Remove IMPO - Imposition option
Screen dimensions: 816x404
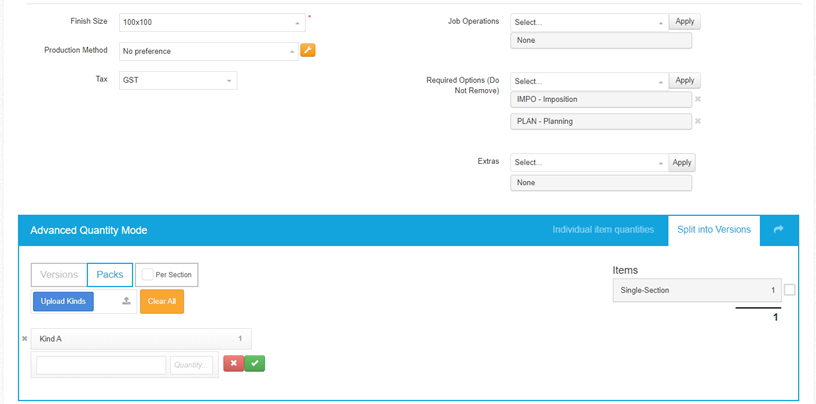698,99
